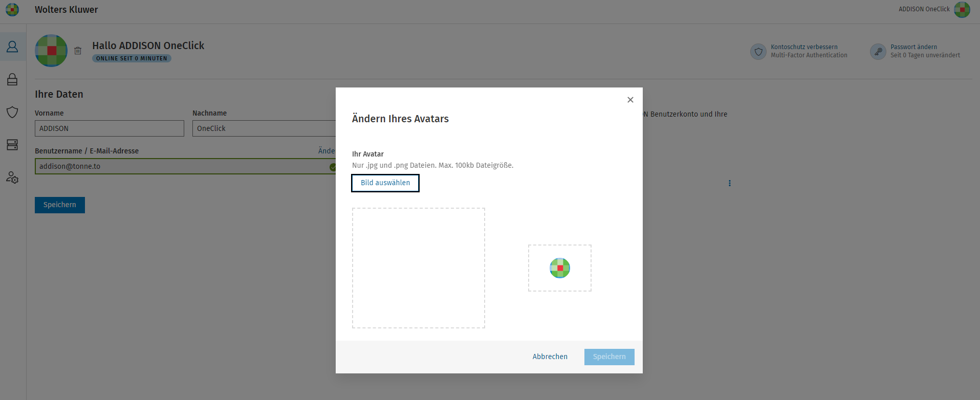Click the shield icon for Kontoschutz verbessern
Screen dimensions: 980x400
[758, 51]
